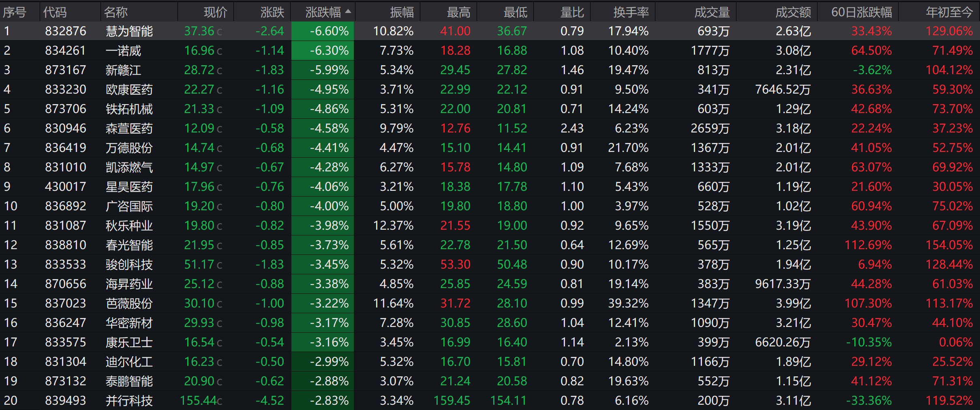The image size is (980, 410).
Task: Select stock row 慧为智能
Action: (x=490, y=31)
